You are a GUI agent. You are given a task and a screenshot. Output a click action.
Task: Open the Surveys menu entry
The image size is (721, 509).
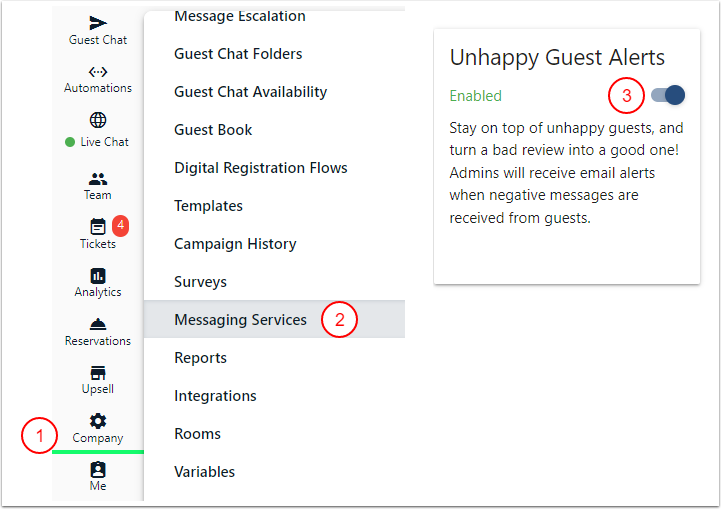coord(200,282)
